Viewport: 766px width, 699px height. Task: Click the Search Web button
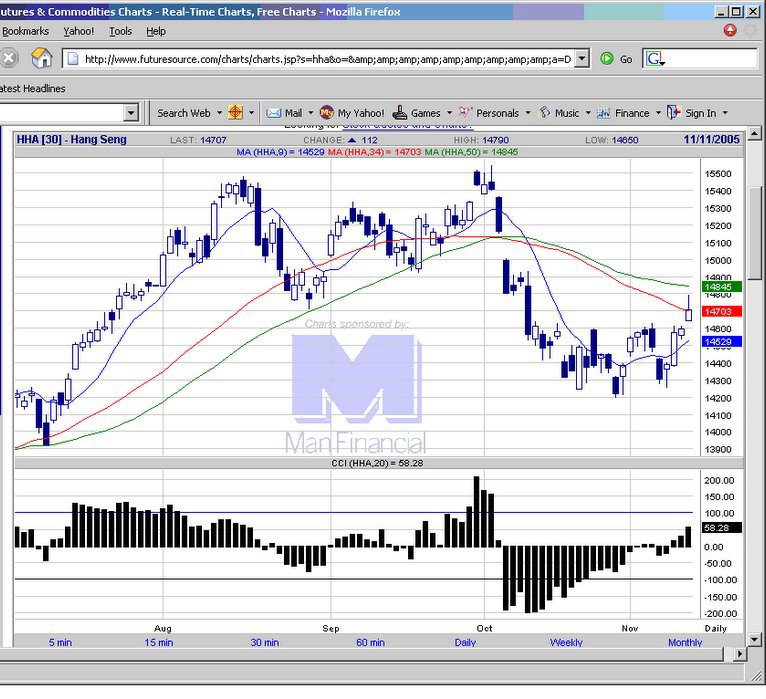[184, 113]
